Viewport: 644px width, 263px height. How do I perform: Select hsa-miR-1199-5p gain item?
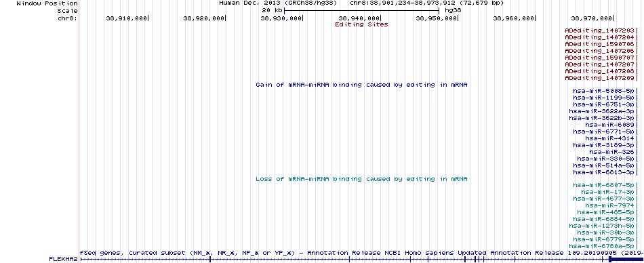tap(604, 98)
